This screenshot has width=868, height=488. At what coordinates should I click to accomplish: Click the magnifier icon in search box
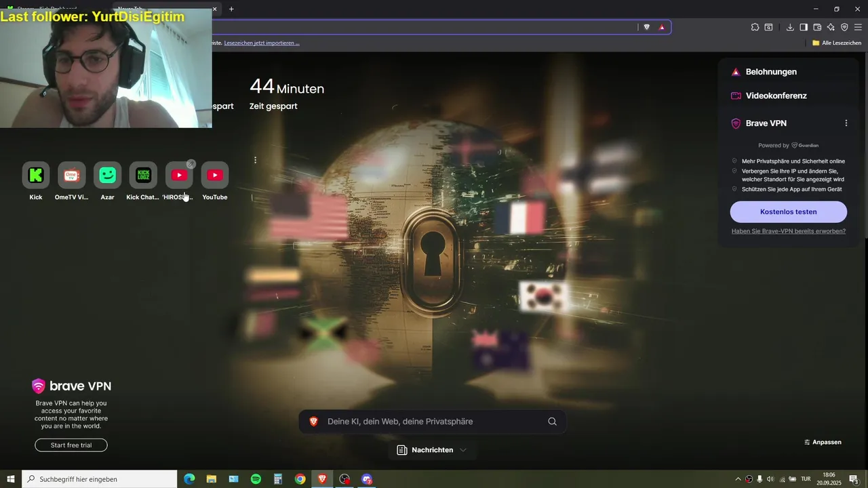tap(552, 422)
